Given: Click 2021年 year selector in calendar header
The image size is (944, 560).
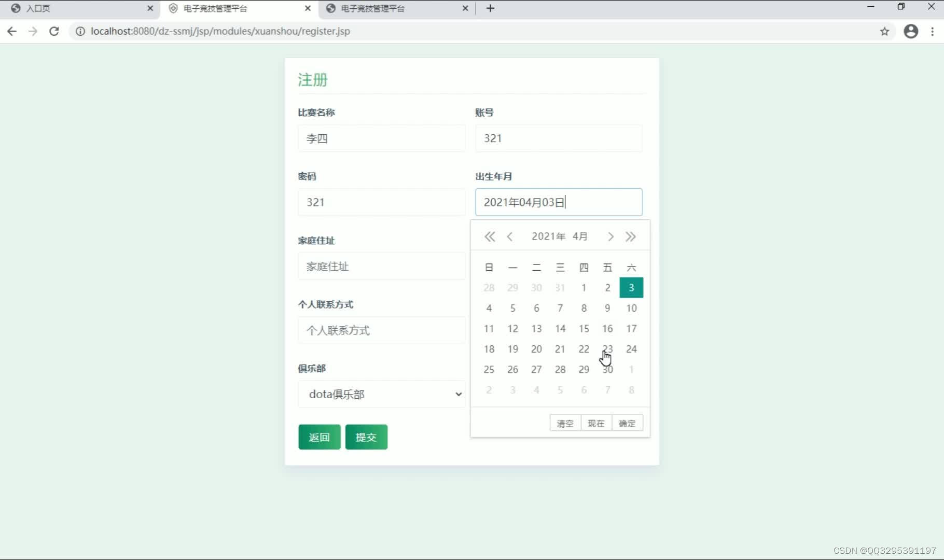Looking at the screenshot, I should [548, 236].
